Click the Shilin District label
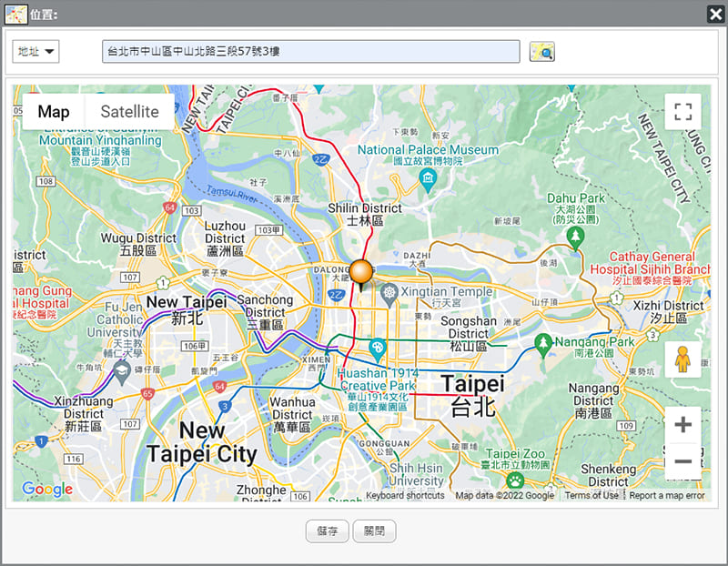 [x=365, y=214]
